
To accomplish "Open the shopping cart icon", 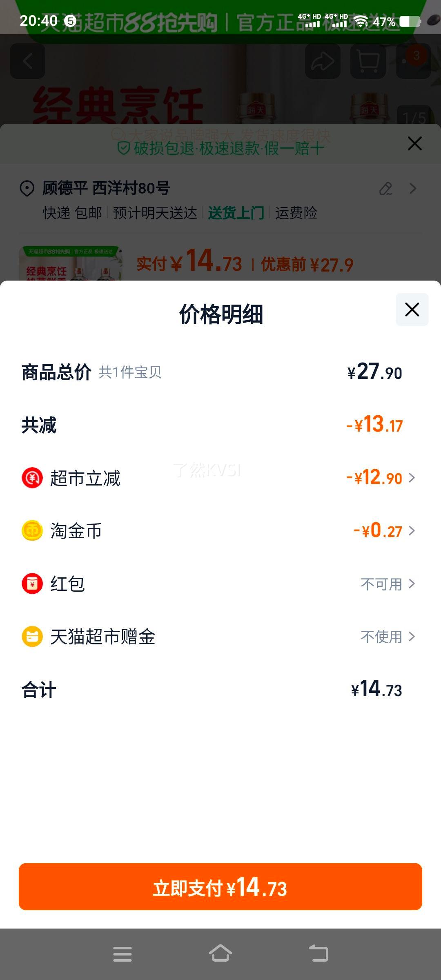I will coord(368,61).
